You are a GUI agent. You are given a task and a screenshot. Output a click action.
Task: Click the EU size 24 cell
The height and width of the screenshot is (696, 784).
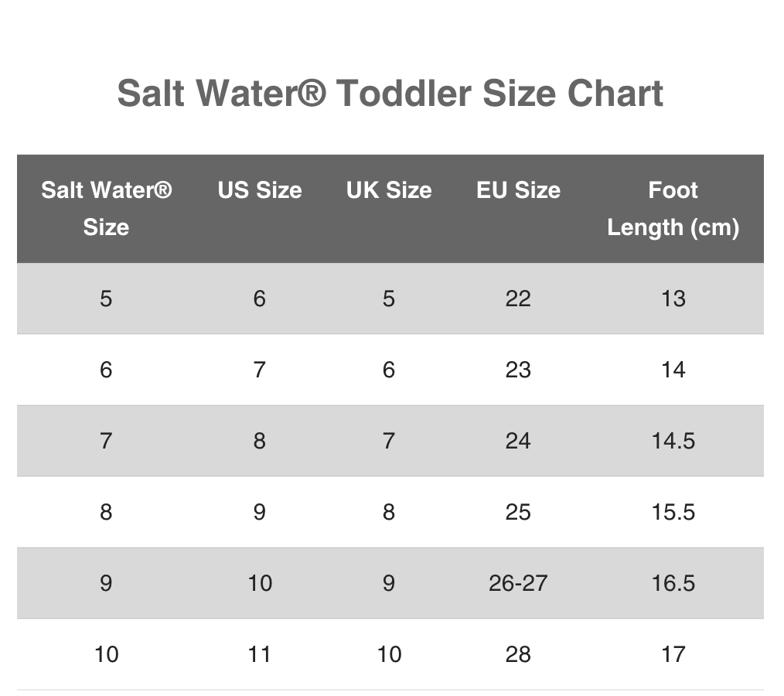click(x=518, y=441)
